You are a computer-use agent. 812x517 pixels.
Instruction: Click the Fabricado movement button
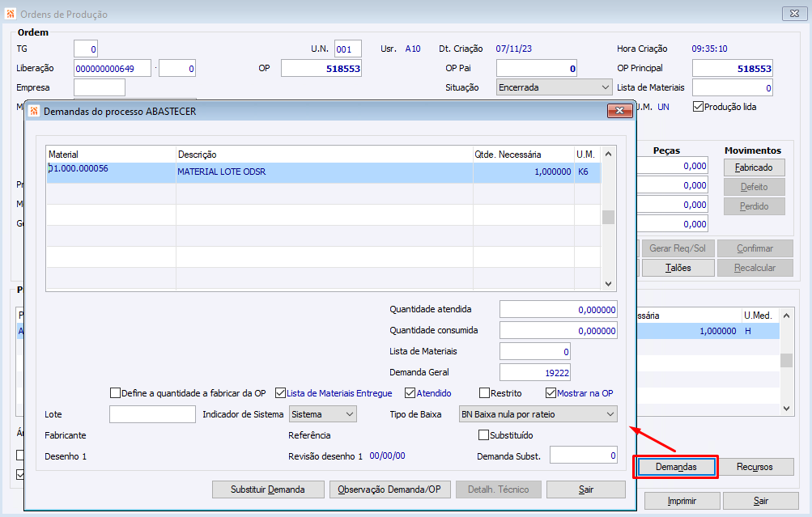click(x=754, y=167)
